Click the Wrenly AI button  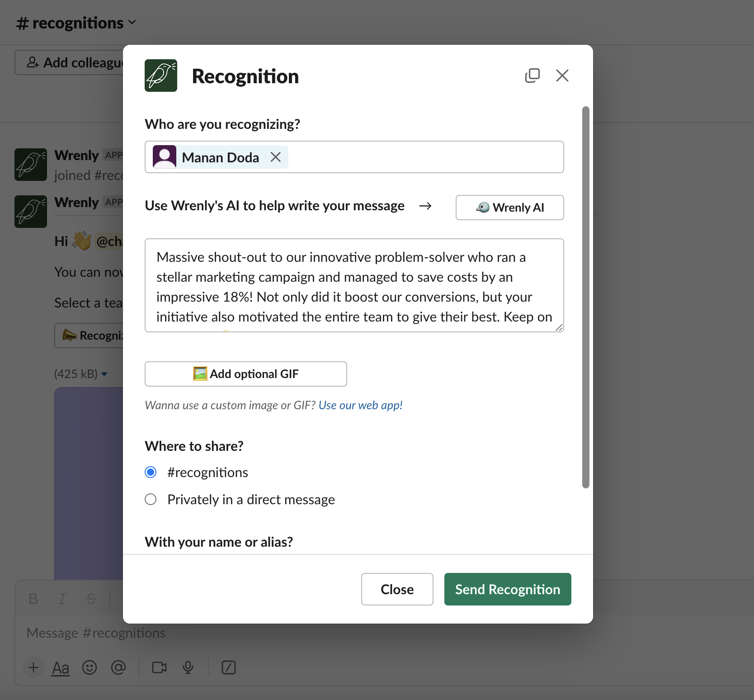click(510, 208)
